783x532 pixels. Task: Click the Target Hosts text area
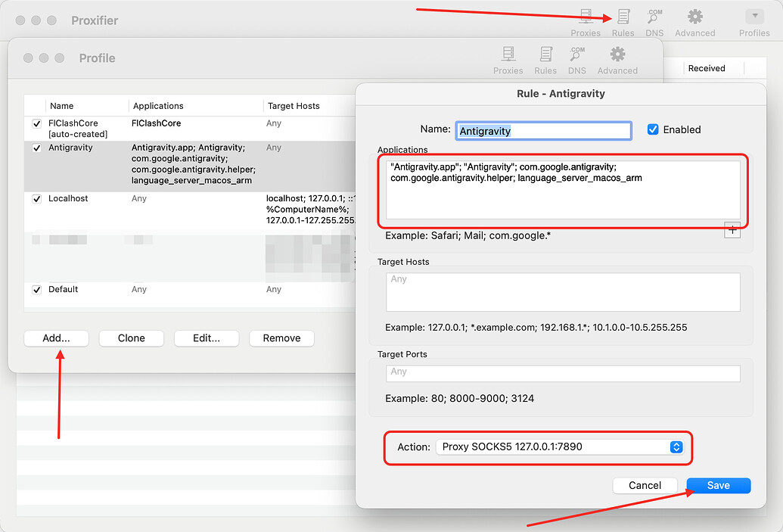pyautogui.click(x=563, y=291)
